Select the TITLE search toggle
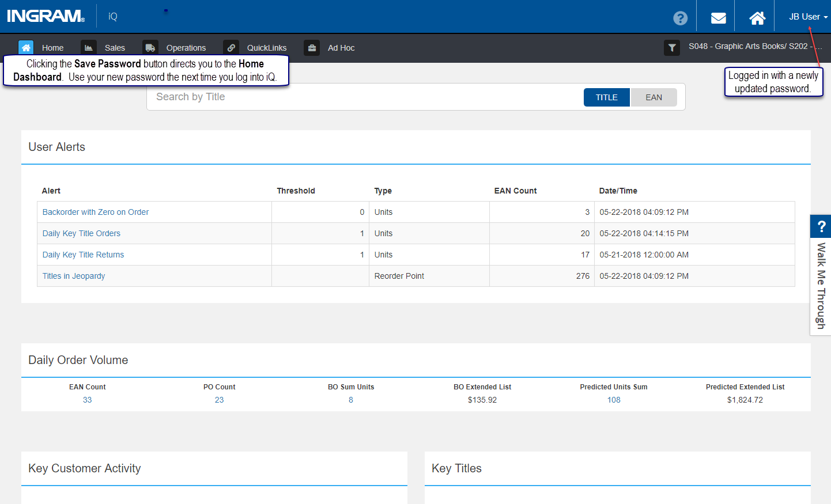The height and width of the screenshot is (504, 831). 606,97
